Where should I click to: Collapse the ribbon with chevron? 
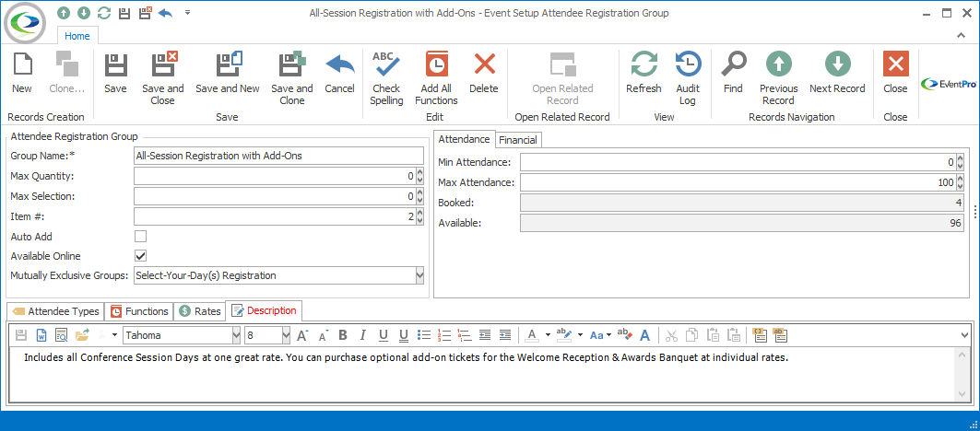coord(962,36)
